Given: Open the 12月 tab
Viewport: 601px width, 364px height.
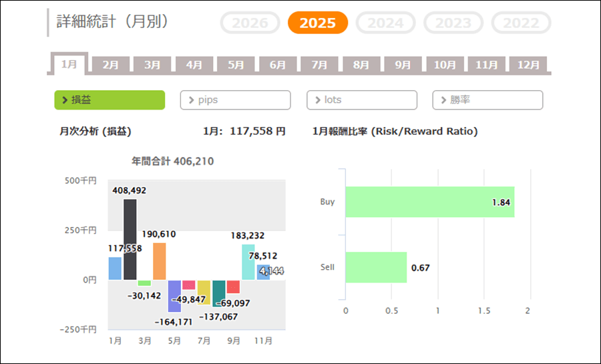Looking at the screenshot, I should pyautogui.click(x=529, y=64).
